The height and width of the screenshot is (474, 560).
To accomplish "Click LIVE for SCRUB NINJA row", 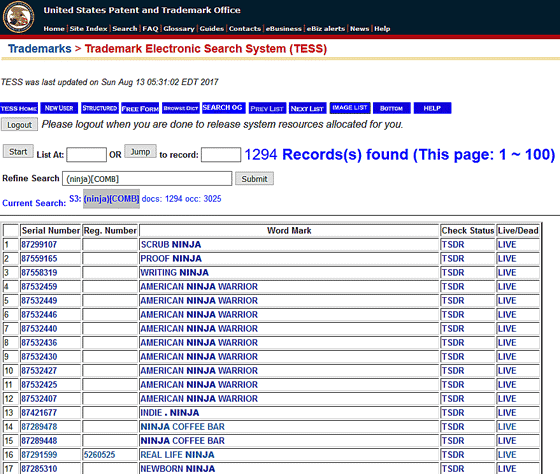I will 507,245.
